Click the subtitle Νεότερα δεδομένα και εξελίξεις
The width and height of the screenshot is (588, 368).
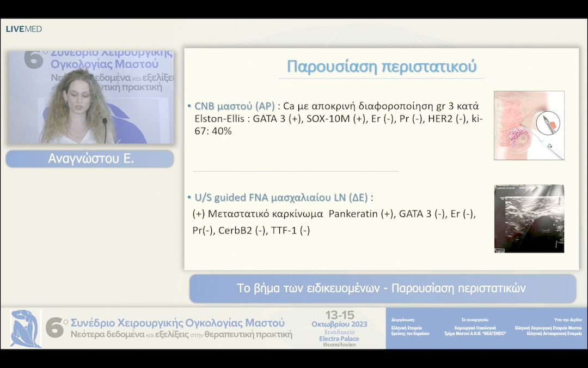[x=181, y=334]
